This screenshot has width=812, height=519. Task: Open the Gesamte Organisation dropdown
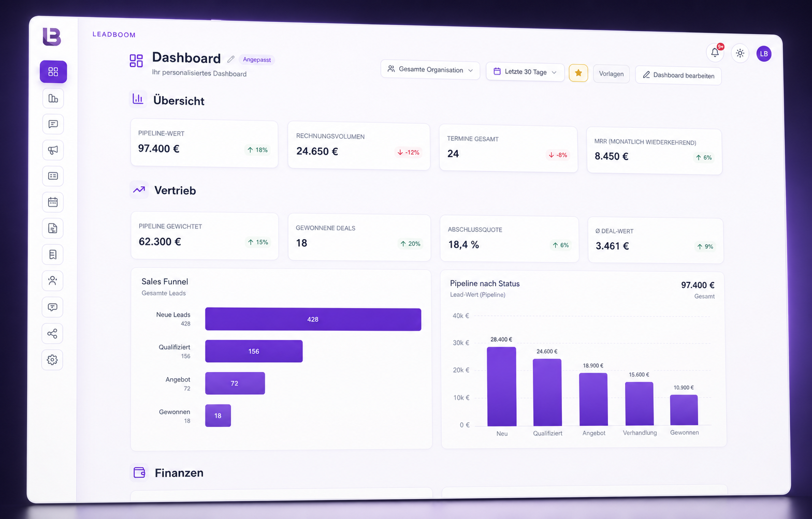(x=430, y=69)
